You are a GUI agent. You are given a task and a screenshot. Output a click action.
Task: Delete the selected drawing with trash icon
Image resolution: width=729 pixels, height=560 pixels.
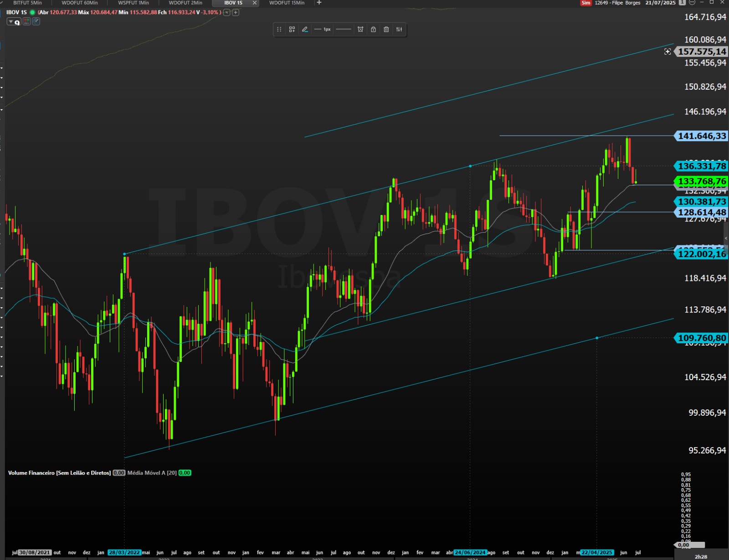(386, 29)
